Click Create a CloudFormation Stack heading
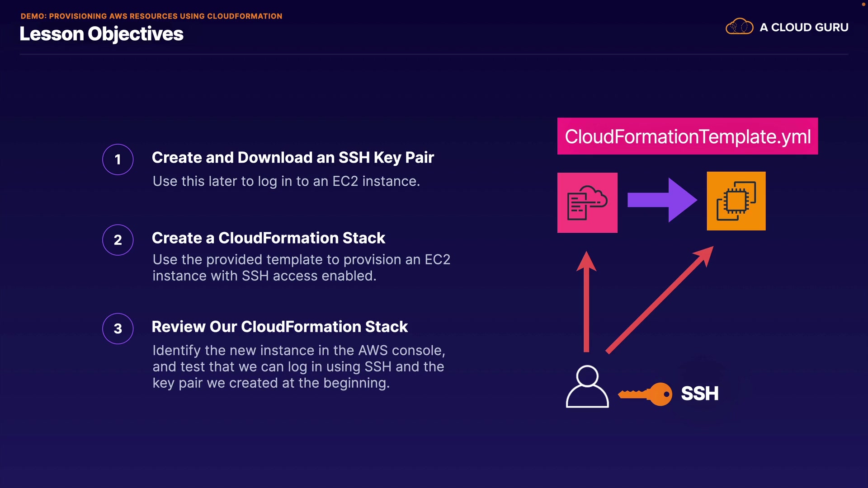The image size is (868, 488). tap(268, 238)
